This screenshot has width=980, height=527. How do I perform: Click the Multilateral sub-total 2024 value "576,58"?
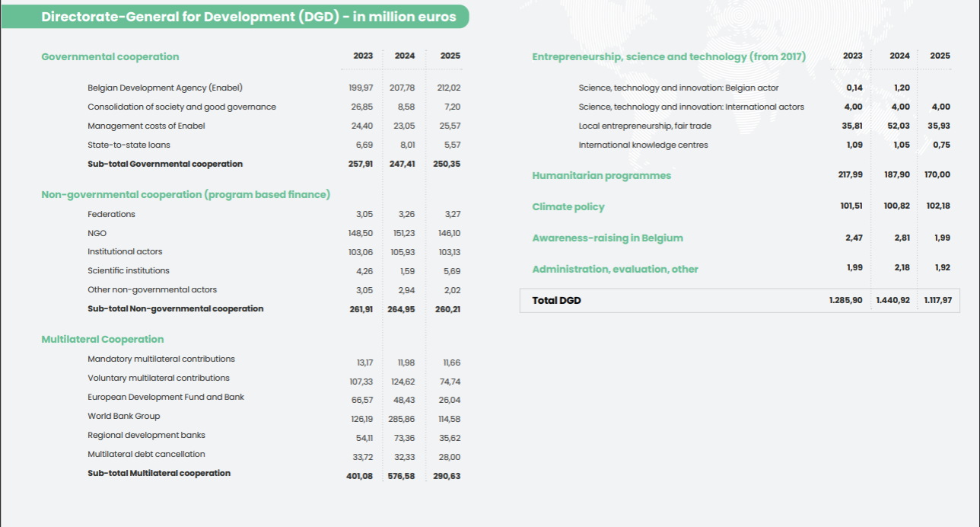[x=402, y=476]
